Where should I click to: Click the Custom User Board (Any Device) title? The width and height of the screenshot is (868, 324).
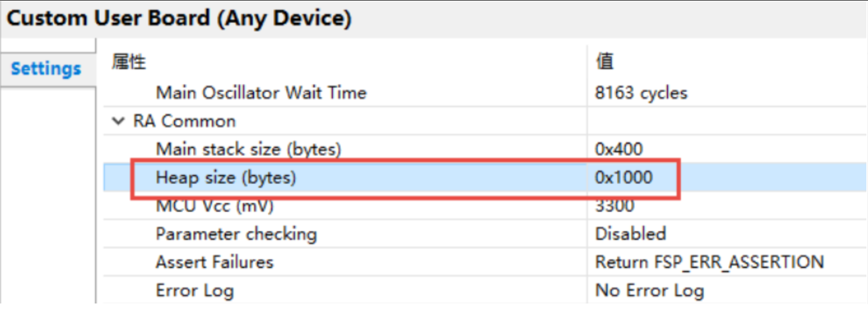[179, 18]
